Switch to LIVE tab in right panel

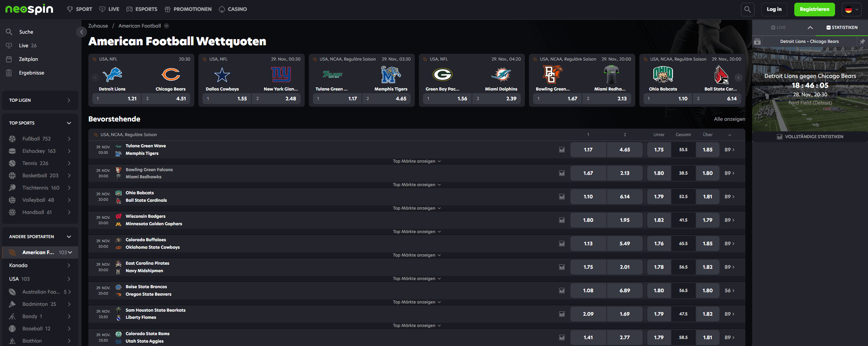[778, 28]
